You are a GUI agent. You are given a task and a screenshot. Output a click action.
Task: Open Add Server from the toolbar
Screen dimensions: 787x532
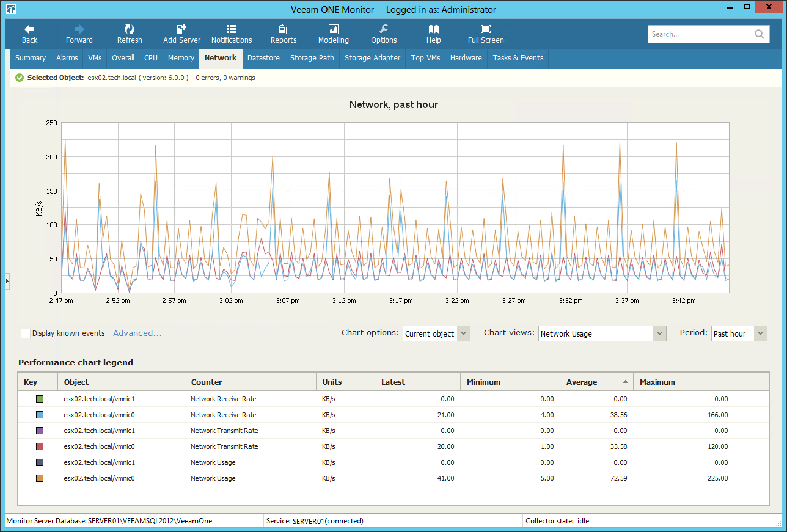(181, 29)
